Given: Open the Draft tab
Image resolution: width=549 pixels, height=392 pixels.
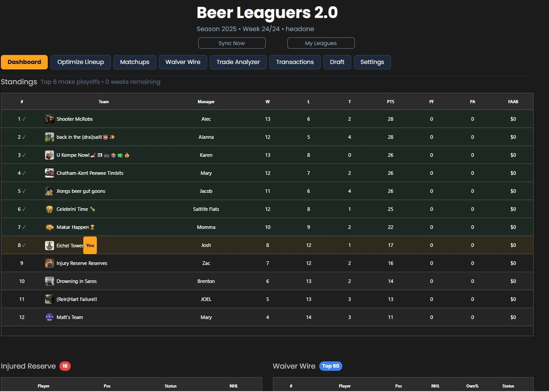Looking at the screenshot, I should click(337, 62).
